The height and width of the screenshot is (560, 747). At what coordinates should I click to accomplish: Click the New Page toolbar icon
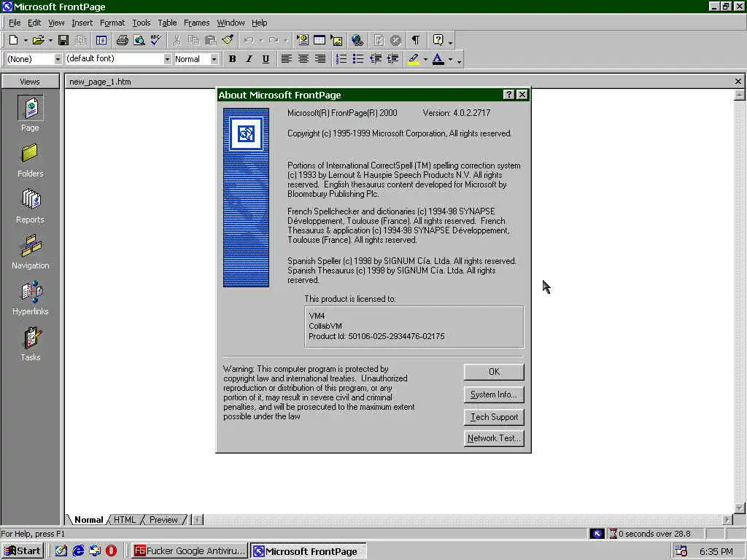click(13, 41)
